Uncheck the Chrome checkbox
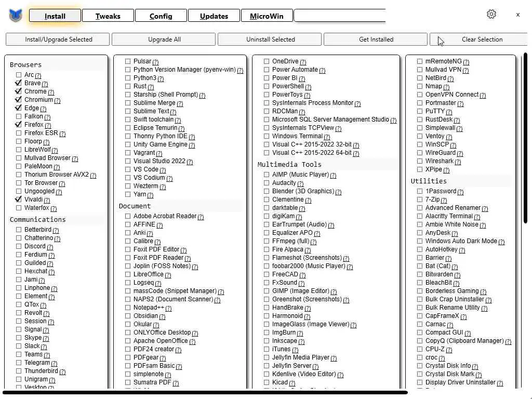 19,91
